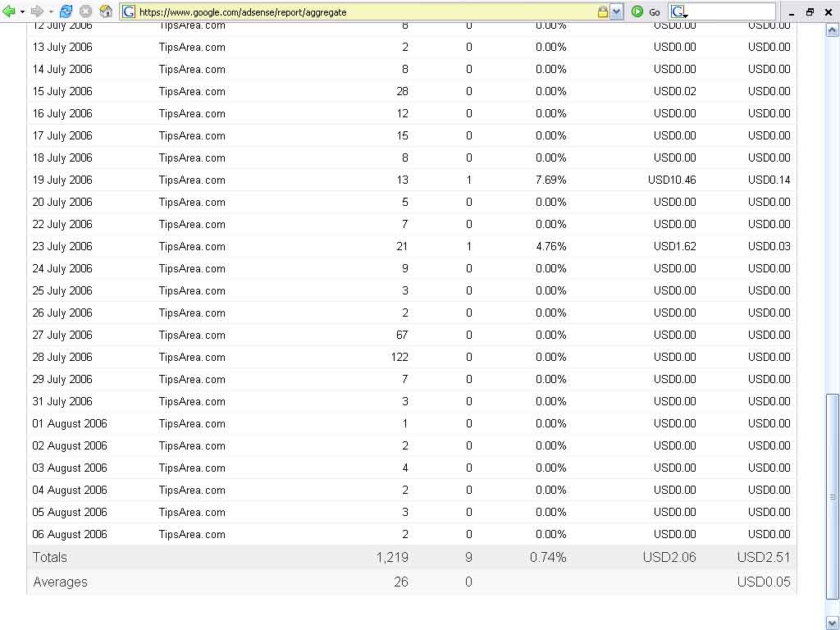This screenshot has width=840, height=630.
Task: Click the scrollbar down arrow
Action: coord(832,623)
